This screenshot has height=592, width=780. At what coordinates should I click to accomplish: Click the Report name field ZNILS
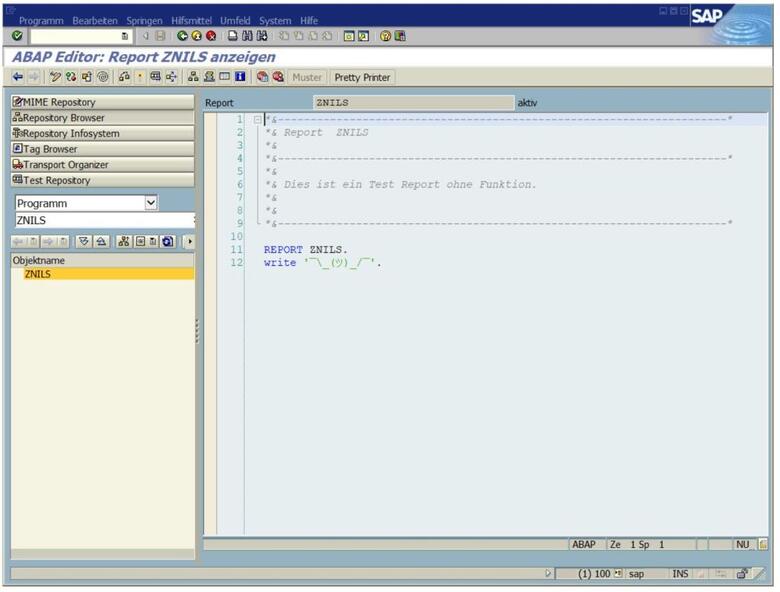pyautogui.click(x=413, y=102)
